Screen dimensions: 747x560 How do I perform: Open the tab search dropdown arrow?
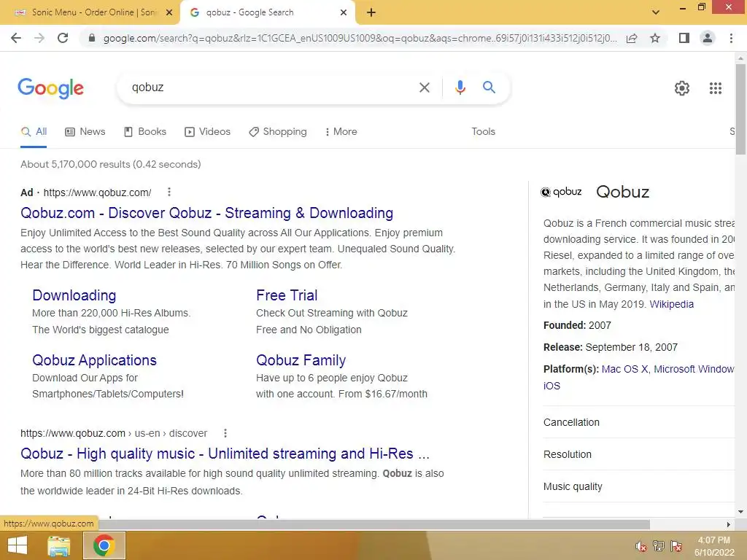pos(656,12)
